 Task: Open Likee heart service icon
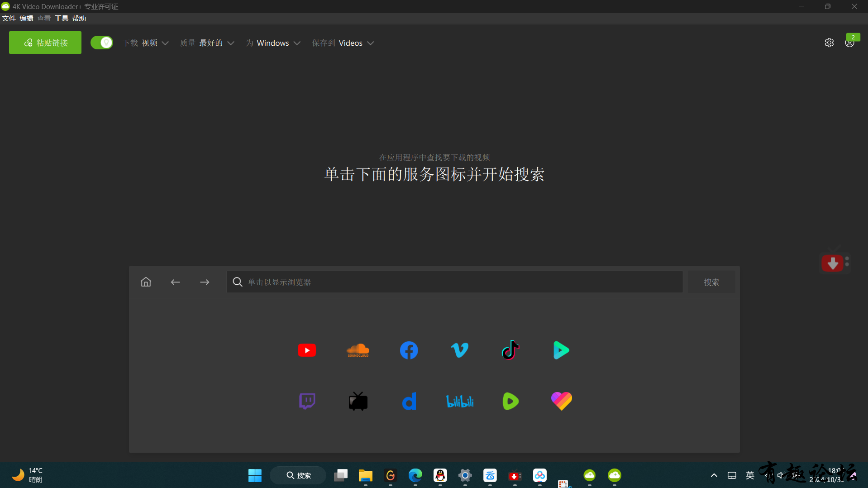pos(561,401)
